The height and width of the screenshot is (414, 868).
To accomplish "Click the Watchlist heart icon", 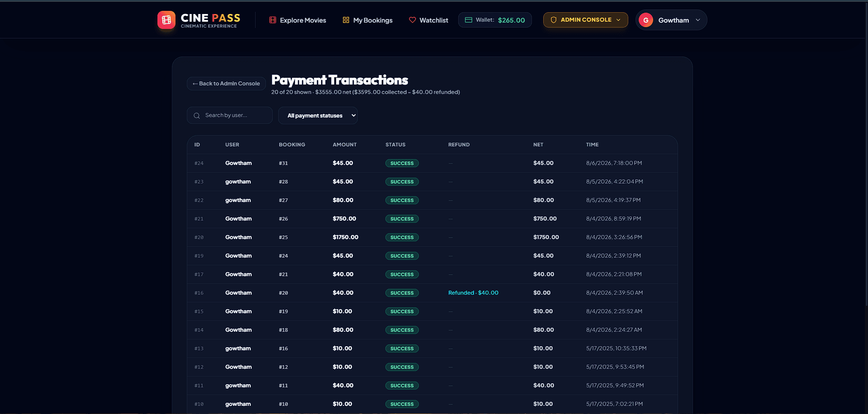I will [413, 20].
